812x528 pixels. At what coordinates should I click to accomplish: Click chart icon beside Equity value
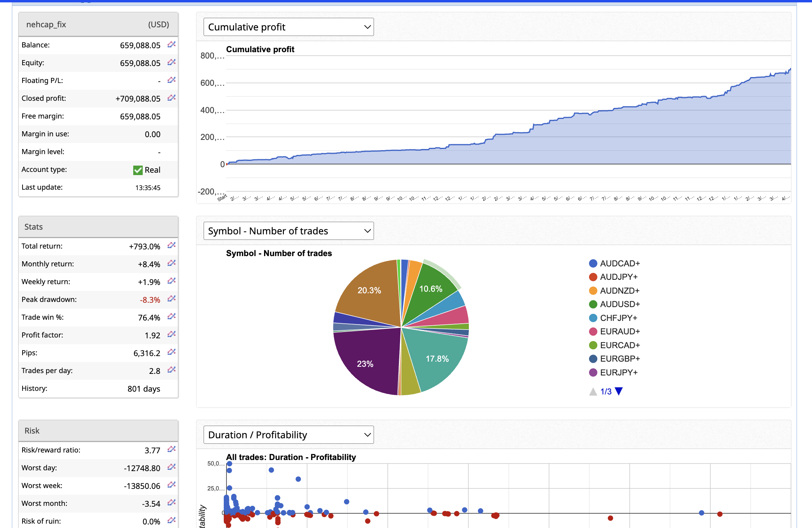tap(171, 62)
